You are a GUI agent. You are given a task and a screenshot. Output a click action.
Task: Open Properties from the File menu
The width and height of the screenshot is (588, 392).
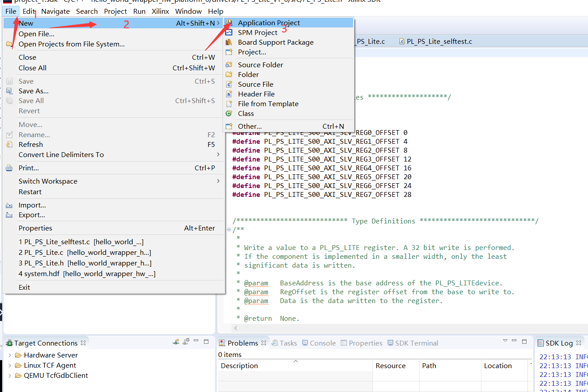tap(114, 228)
